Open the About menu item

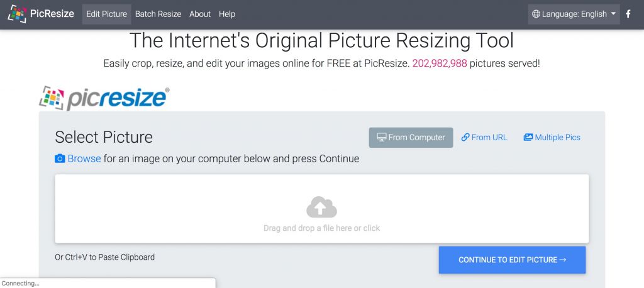pos(200,14)
